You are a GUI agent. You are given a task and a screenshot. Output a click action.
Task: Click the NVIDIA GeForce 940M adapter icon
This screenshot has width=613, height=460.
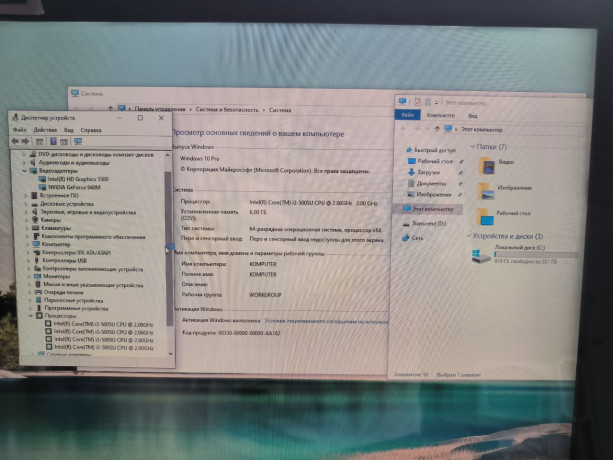[42, 187]
